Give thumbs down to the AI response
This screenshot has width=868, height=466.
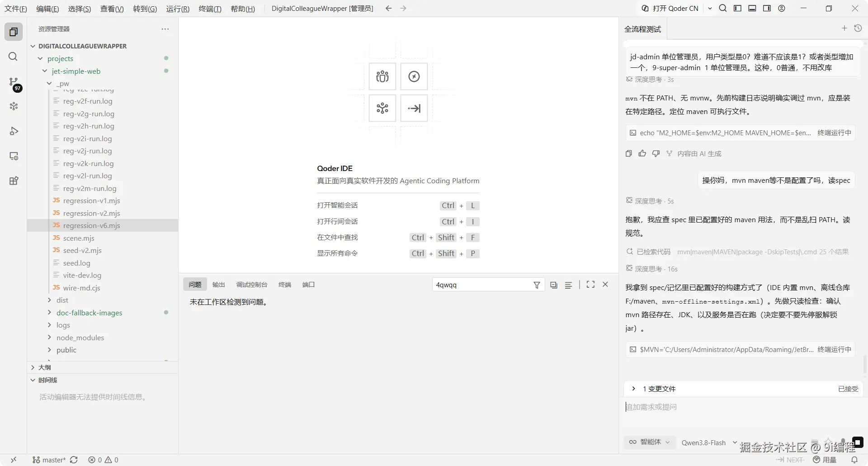pos(656,153)
